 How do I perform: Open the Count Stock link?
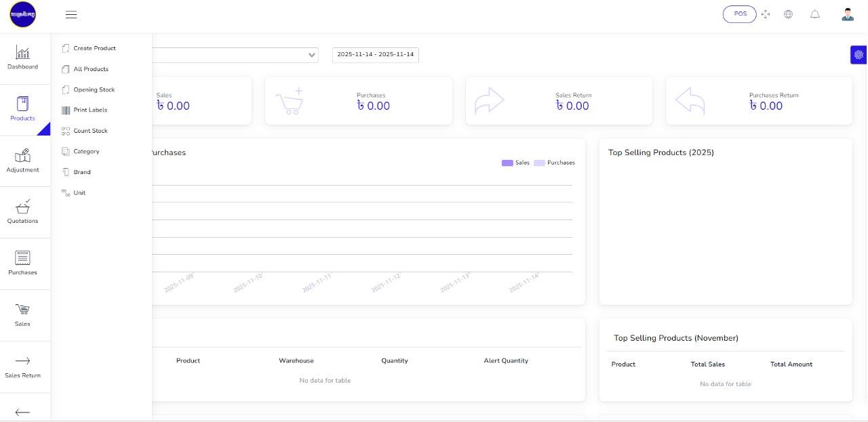pos(90,131)
